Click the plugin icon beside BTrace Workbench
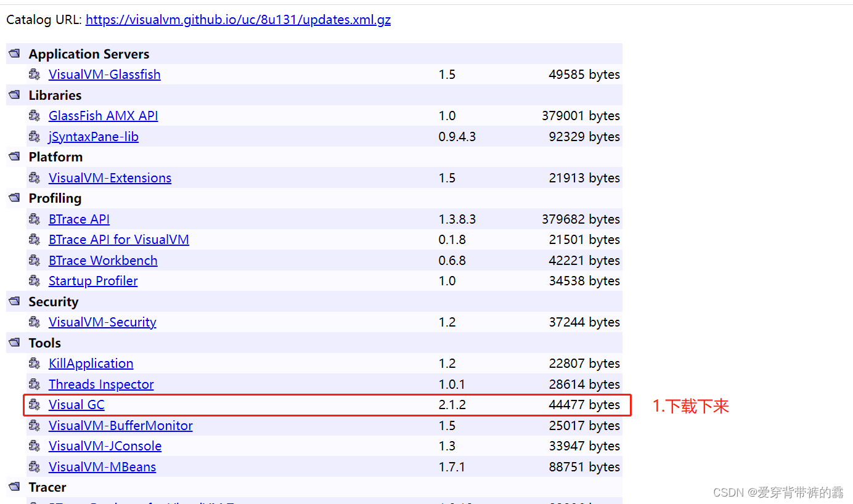 [x=35, y=261]
